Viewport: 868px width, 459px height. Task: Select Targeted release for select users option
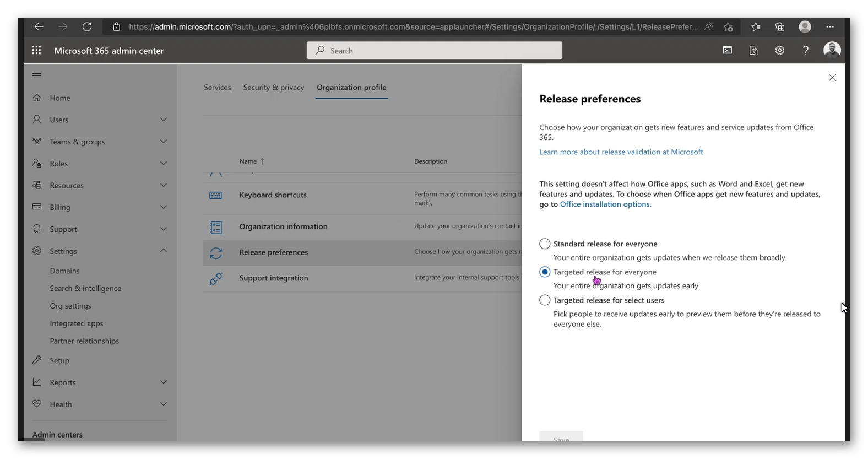[545, 300]
